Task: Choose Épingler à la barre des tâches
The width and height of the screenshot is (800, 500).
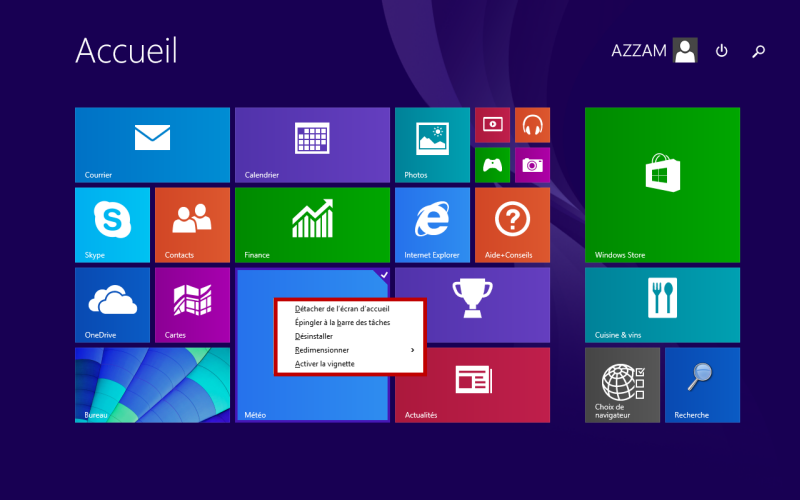Action: click(342, 322)
